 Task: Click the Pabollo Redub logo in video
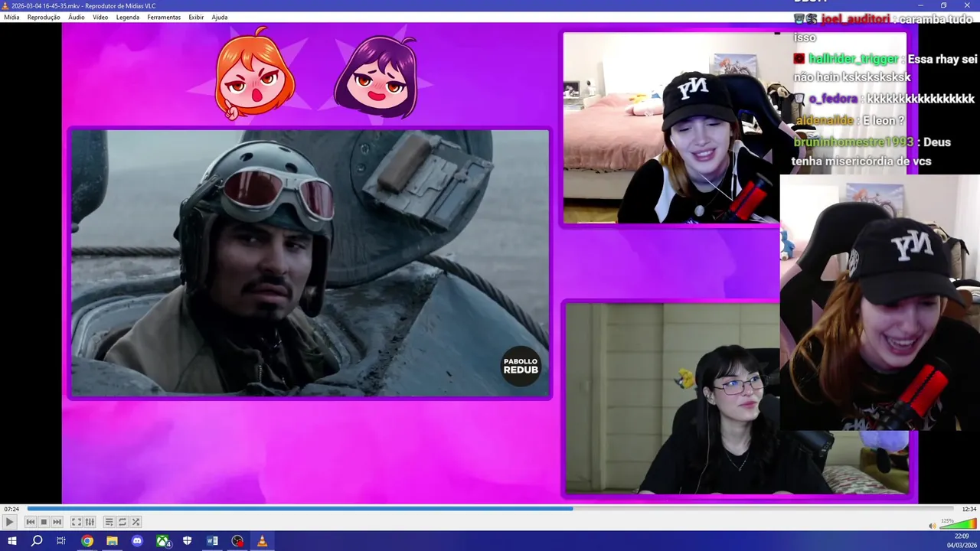[521, 366]
